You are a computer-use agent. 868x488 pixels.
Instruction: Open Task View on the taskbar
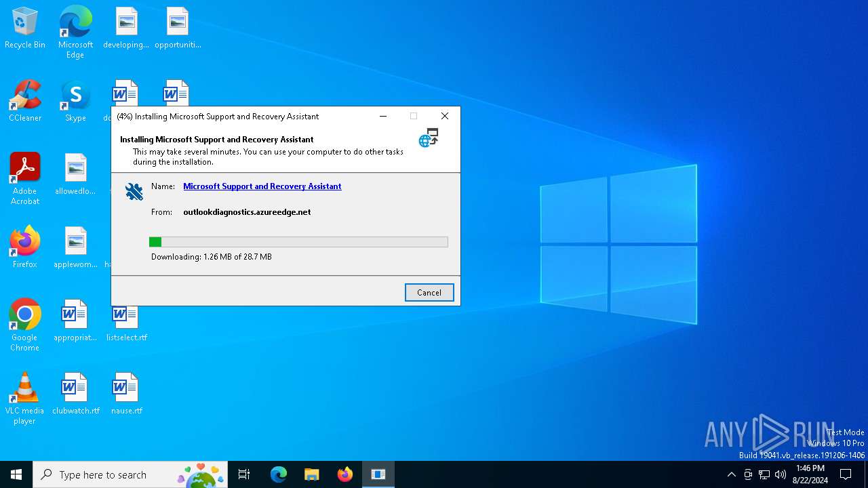[x=244, y=474]
